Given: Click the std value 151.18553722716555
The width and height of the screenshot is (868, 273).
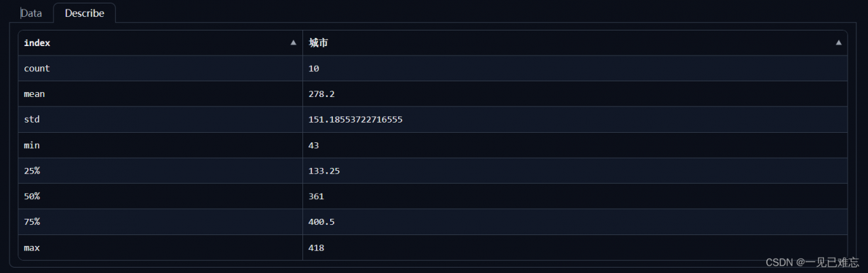Looking at the screenshot, I should [355, 119].
